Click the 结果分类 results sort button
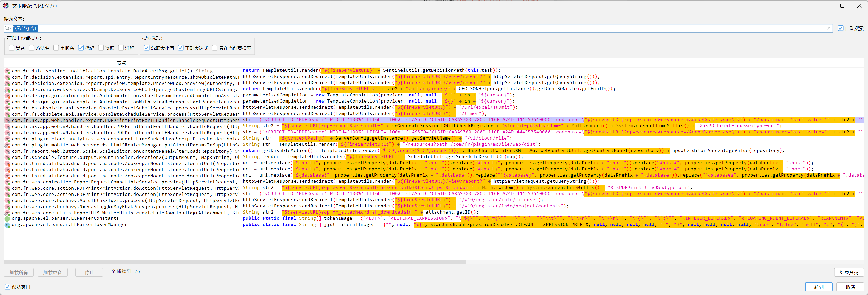Image resolution: width=868 pixels, height=295 pixels. 849,272
